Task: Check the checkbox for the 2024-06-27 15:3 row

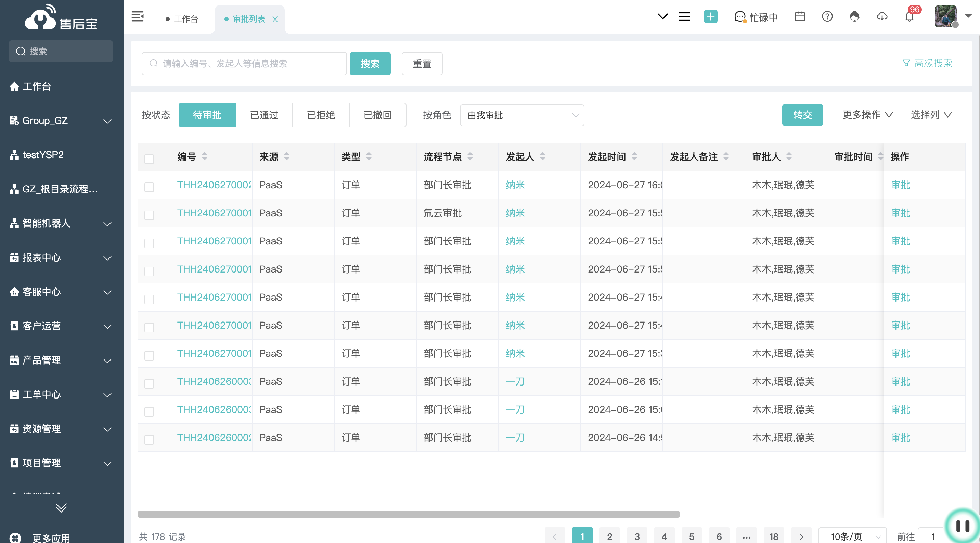Action: point(149,355)
